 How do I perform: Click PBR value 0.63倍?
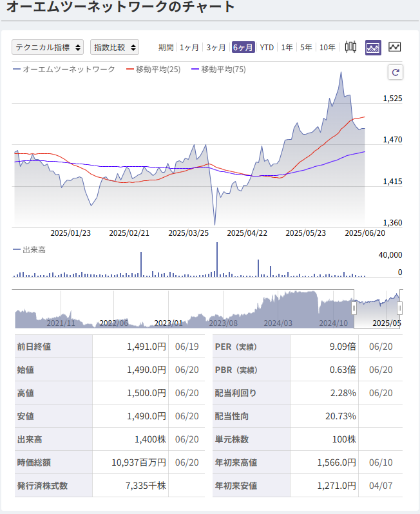pos(343,370)
